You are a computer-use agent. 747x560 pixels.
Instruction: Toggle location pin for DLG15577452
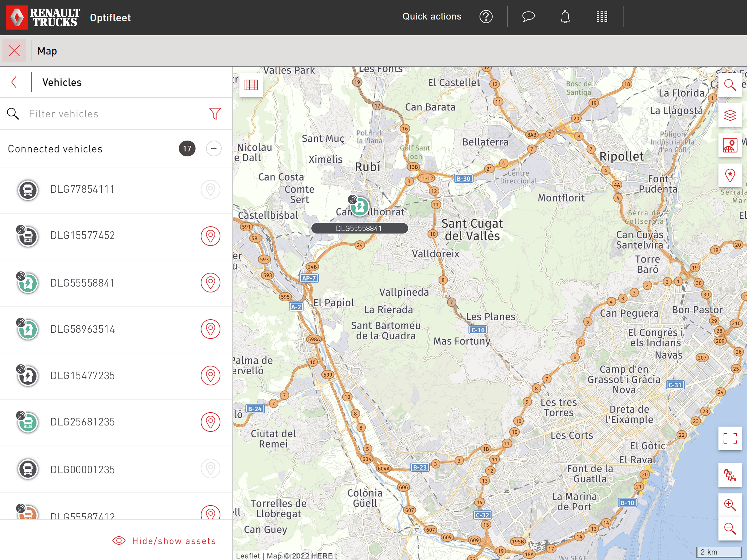[x=210, y=236]
